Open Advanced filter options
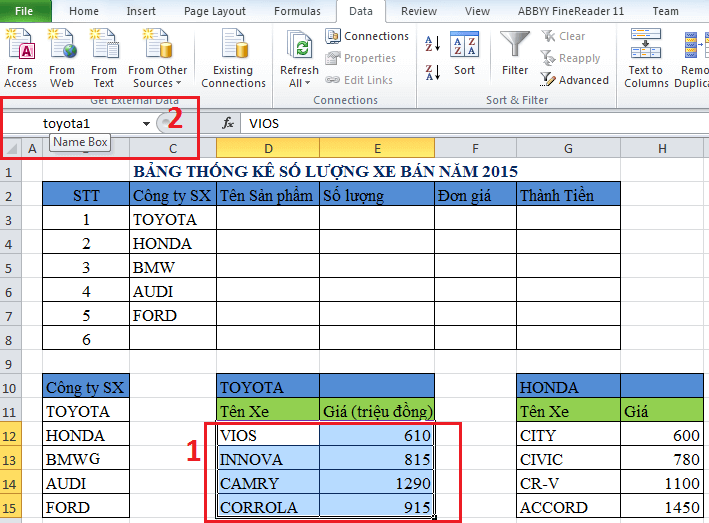This screenshot has height=523, width=709. [x=575, y=80]
